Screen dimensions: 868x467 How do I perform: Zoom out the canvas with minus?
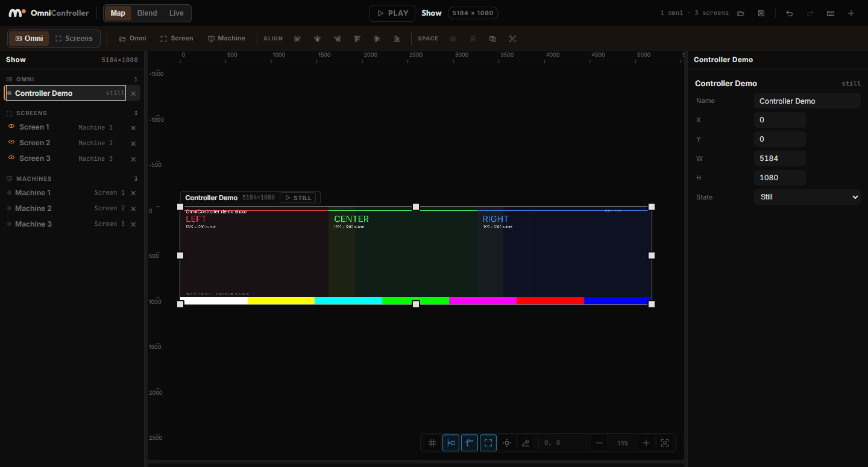[x=599, y=443]
